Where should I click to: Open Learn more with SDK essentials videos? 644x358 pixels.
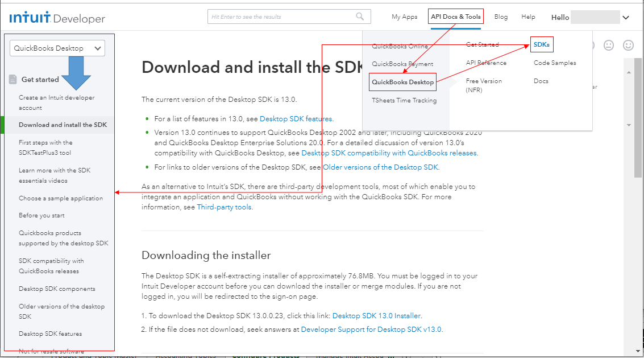point(55,175)
